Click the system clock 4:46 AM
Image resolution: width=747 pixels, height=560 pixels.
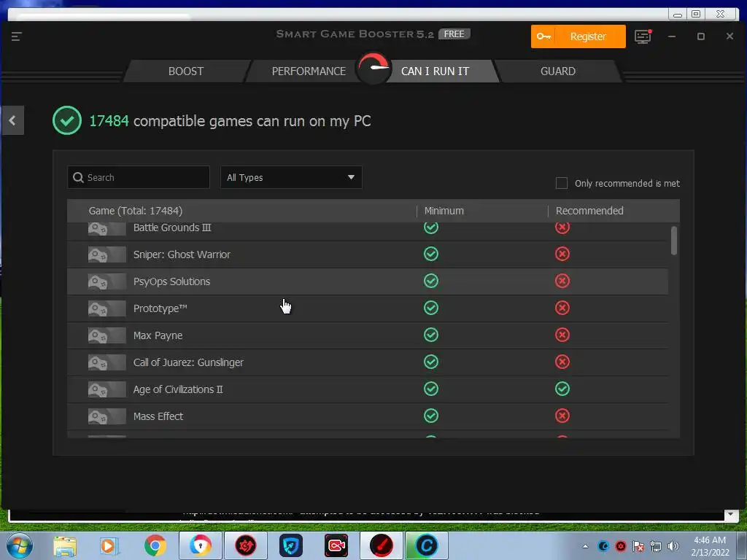pyautogui.click(x=710, y=540)
